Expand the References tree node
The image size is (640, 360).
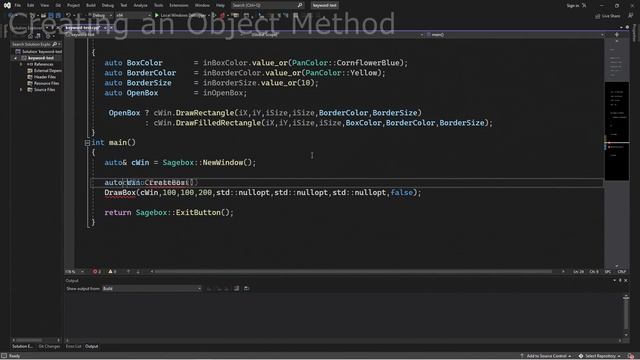point(21,64)
